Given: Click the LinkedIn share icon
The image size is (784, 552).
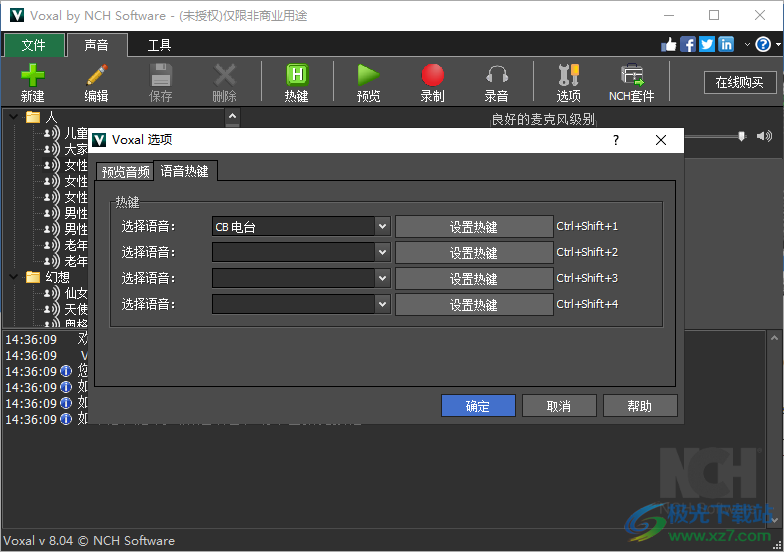Looking at the screenshot, I should tap(726, 44).
